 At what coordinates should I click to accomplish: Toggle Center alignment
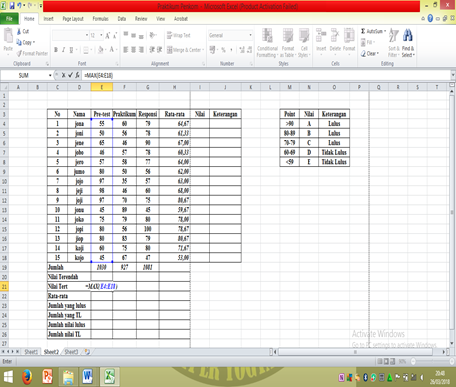click(x=133, y=50)
